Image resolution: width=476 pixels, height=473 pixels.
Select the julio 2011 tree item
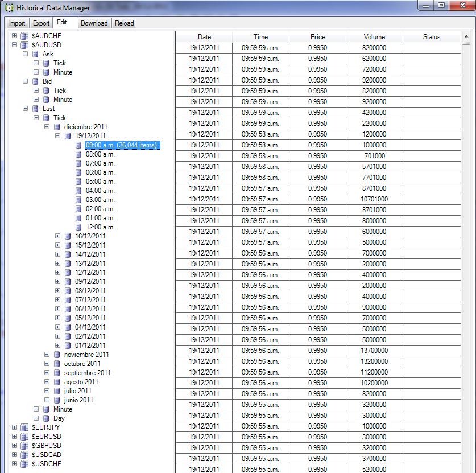78,391
